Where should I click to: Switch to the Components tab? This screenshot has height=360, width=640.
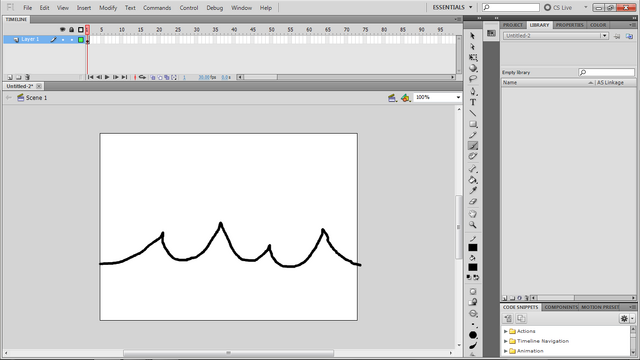tap(561, 307)
